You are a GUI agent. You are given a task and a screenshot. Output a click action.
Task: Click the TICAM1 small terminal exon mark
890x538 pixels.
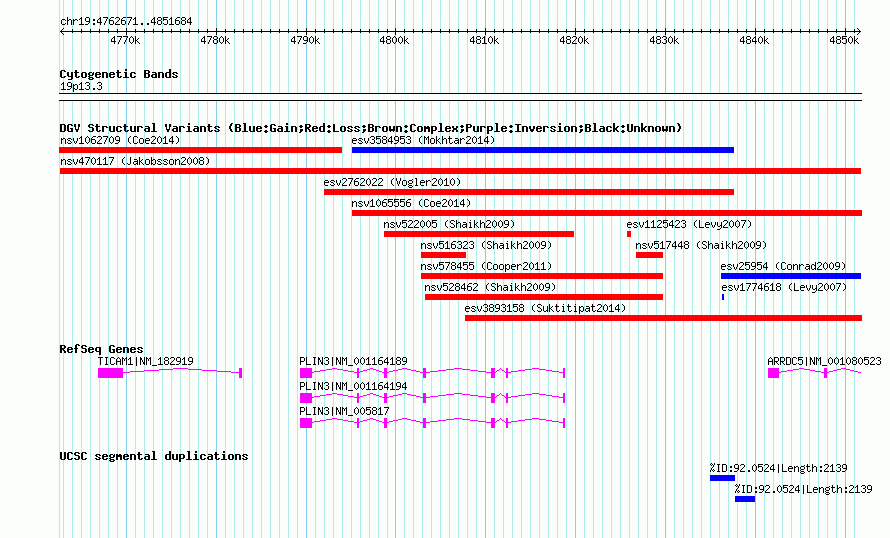[241, 372]
